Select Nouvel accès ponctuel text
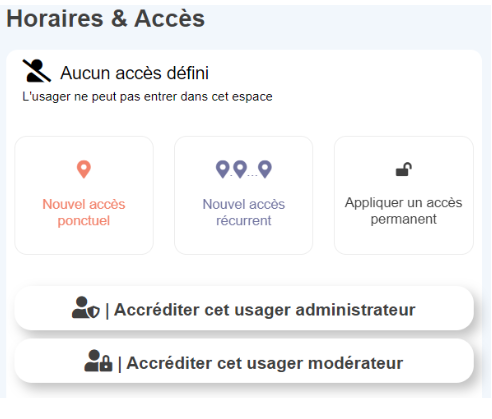The width and height of the screenshot is (492, 419). point(84,212)
